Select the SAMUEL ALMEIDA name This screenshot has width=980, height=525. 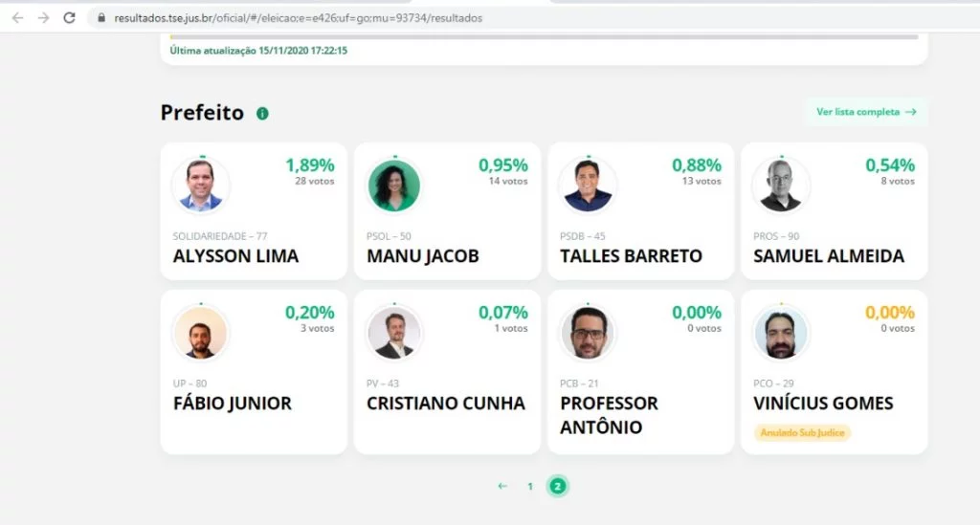click(829, 256)
